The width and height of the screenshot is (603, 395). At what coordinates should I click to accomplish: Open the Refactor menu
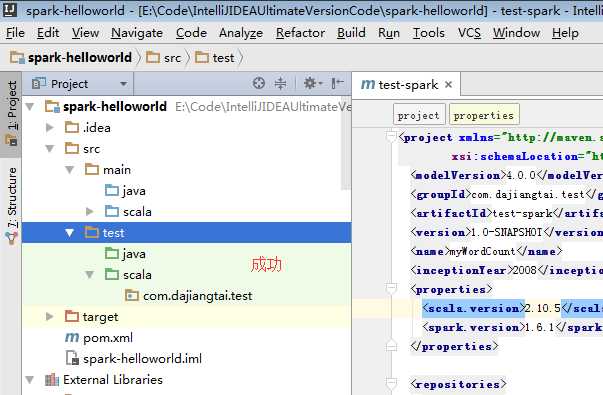300,33
